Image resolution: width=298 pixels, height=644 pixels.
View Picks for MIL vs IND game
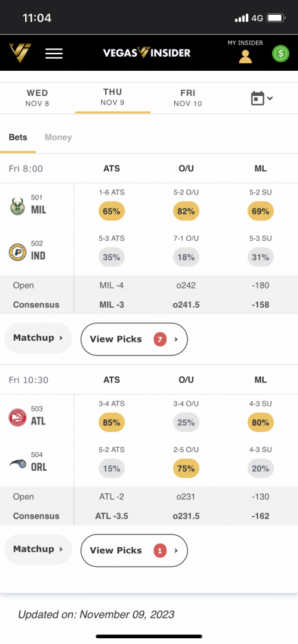[x=134, y=339]
